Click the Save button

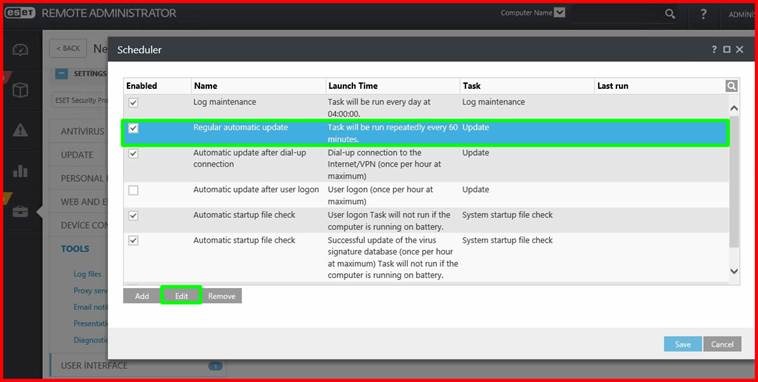pos(683,344)
